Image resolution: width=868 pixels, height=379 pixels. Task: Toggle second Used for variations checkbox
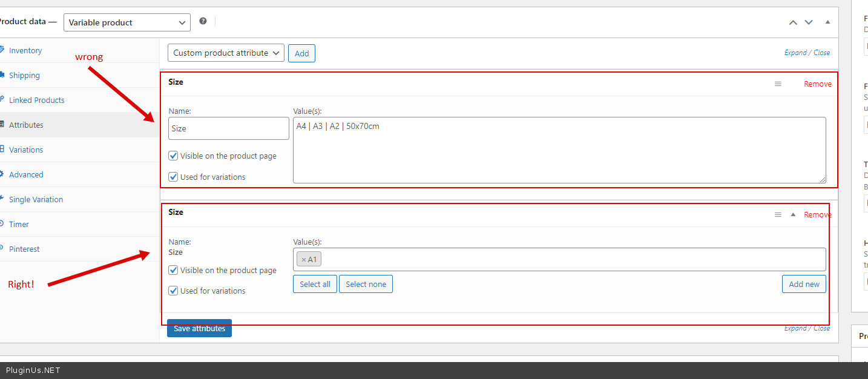pyautogui.click(x=173, y=291)
